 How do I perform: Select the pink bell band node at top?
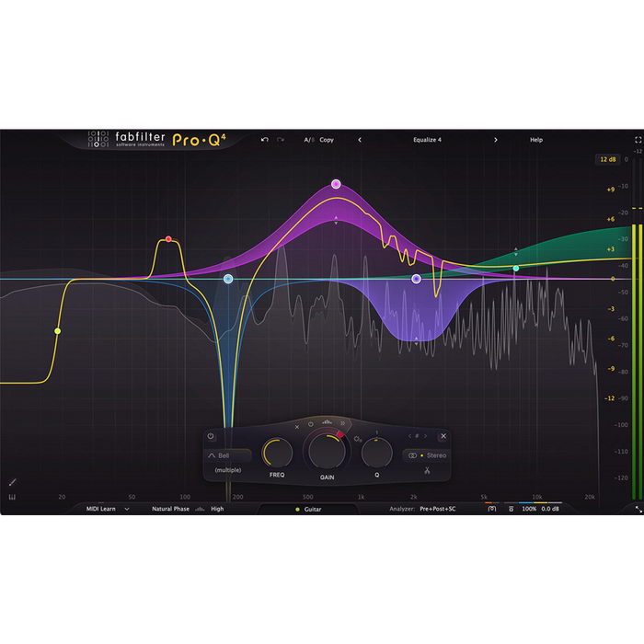tap(336, 184)
